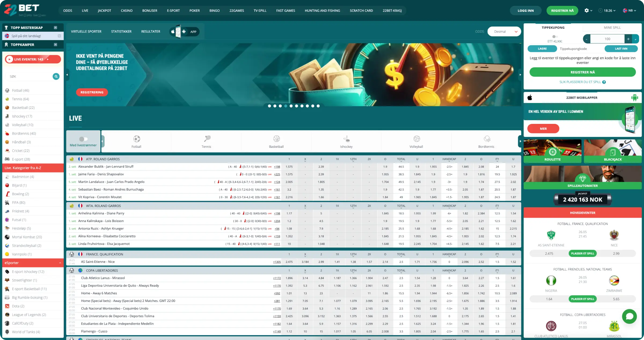This screenshot has height=340, width=644.
Task: Open the E-SPORT menu item
Action: click(173, 11)
